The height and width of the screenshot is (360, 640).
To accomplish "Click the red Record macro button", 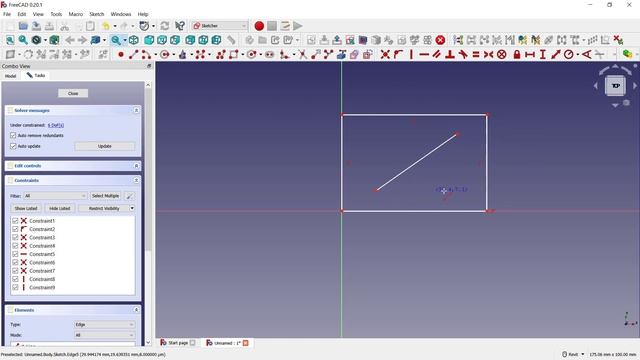I will pos(259,26).
